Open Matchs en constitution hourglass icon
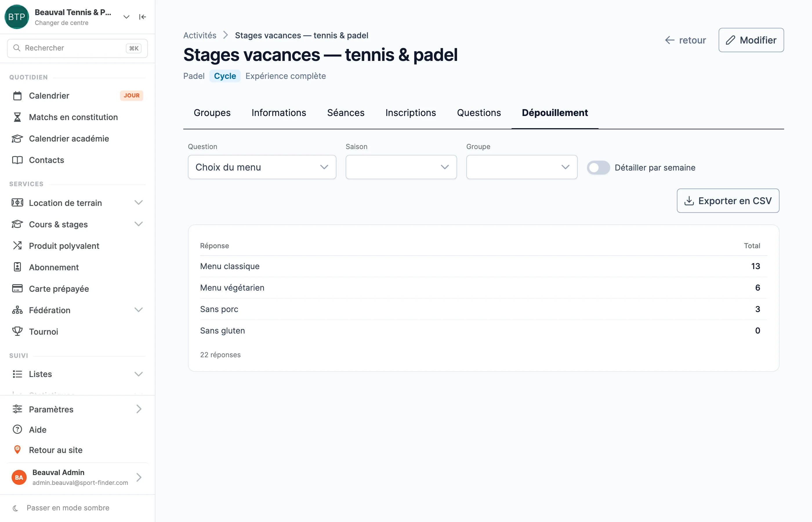Screen dimensions: 812x522 [17, 117]
